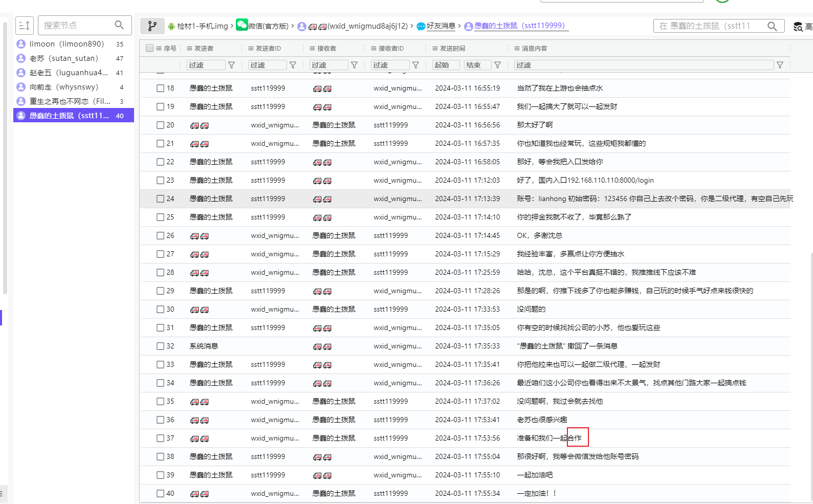The height and width of the screenshot is (504, 813).
Task: Tick the select-all checkbox in table header
Action: coord(150,48)
